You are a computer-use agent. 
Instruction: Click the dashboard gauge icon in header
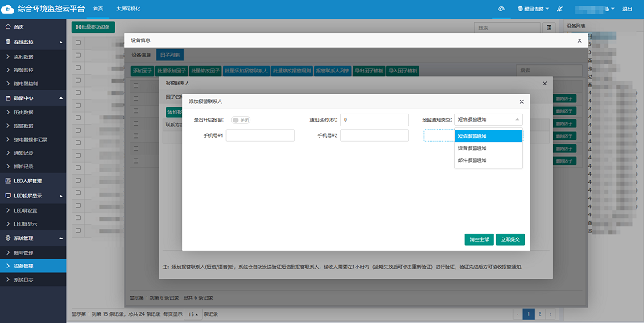click(x=501, y=8)
